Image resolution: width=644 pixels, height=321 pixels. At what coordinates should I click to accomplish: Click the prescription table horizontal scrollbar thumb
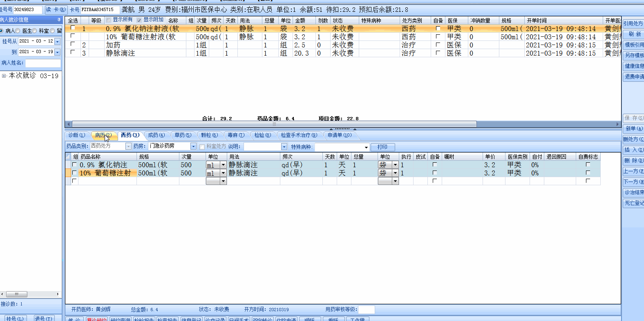coord(274,124)
